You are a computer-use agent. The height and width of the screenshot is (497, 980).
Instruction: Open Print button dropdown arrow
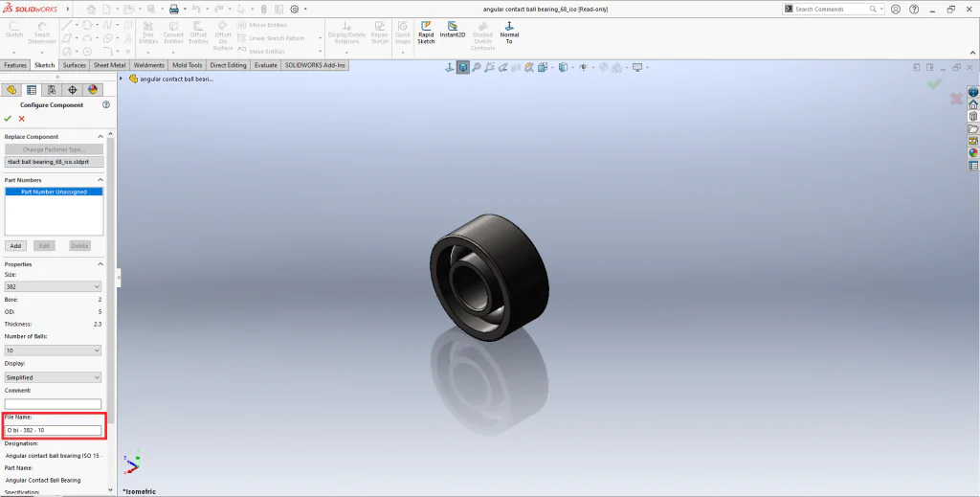click(185, 10)
